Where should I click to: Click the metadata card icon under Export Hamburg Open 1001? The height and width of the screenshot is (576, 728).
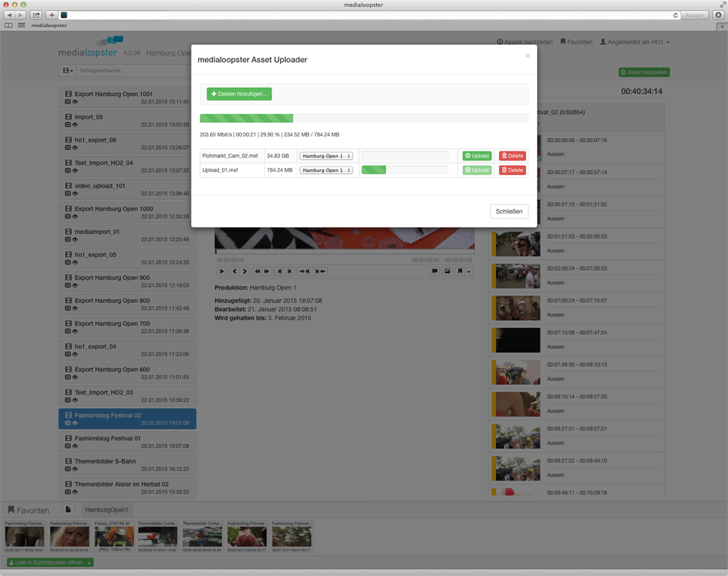click(x=68, y=102)
